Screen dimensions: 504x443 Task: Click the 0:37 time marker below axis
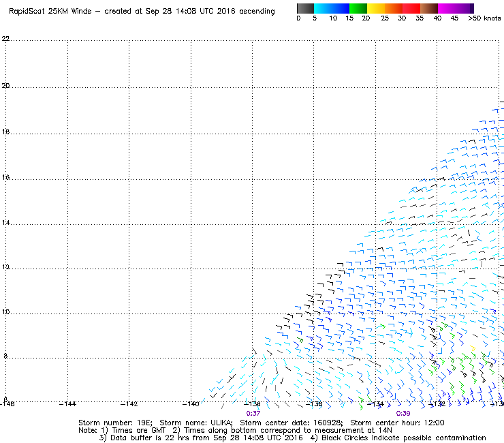click(253, 414)
